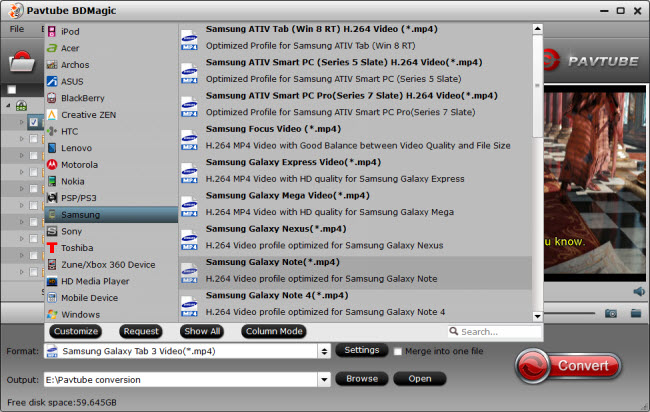Open the File menu
Image resolution: width=650 pixels, height=412 pixels.
click(17, 29)
